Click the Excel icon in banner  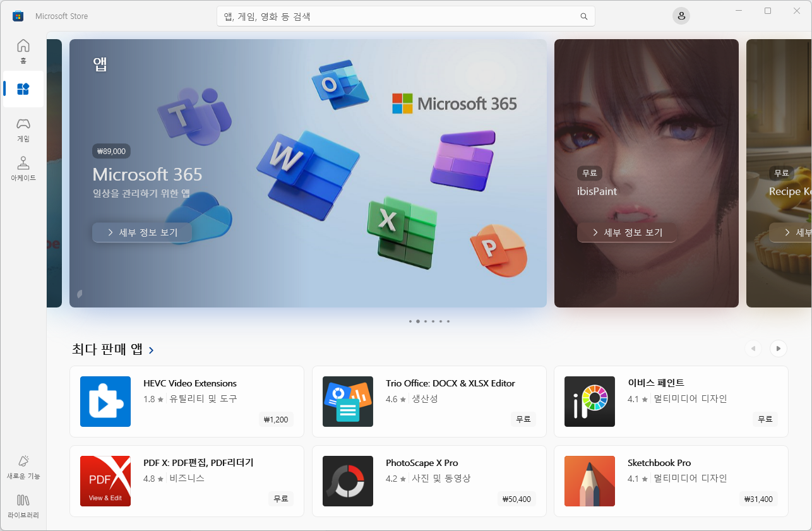point(402,233)
